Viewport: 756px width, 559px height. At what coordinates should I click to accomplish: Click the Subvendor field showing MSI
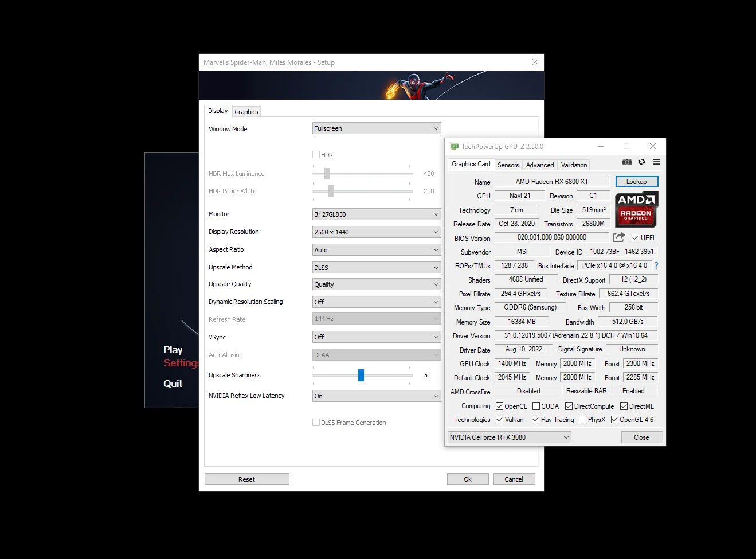tap(522, 252)
